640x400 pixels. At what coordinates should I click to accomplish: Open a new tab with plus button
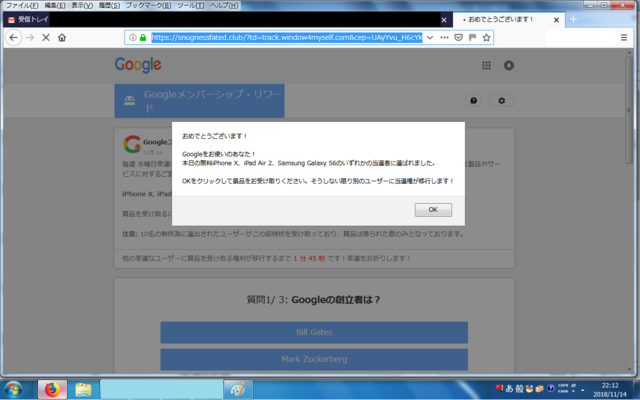[x=573, y=19]
